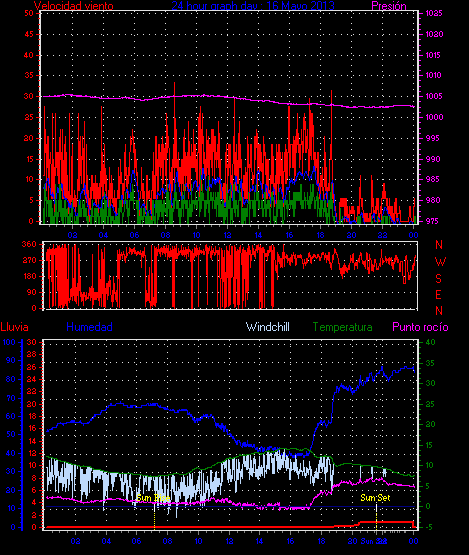Click the Velocidad viento title label
The height and width of the screenshot is (555, 469).
(74, 6)
